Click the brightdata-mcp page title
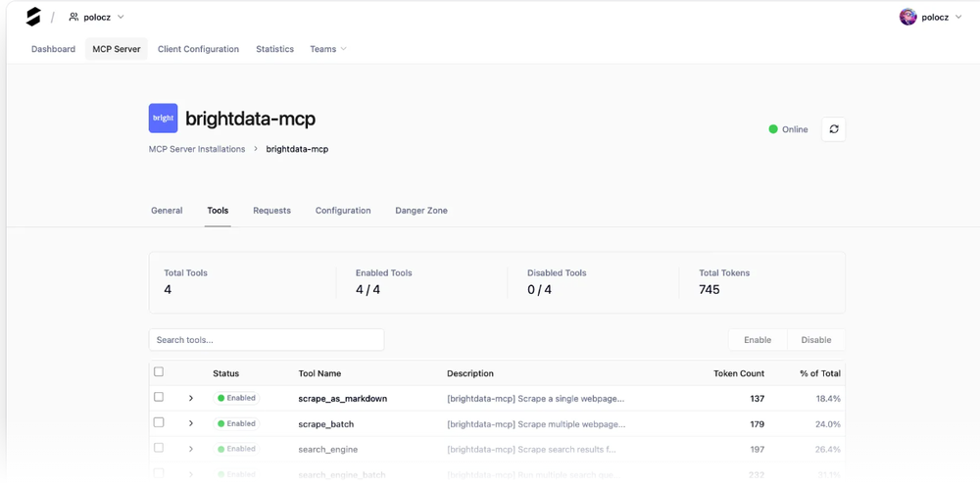980x488 pixels. click(251, 119)
